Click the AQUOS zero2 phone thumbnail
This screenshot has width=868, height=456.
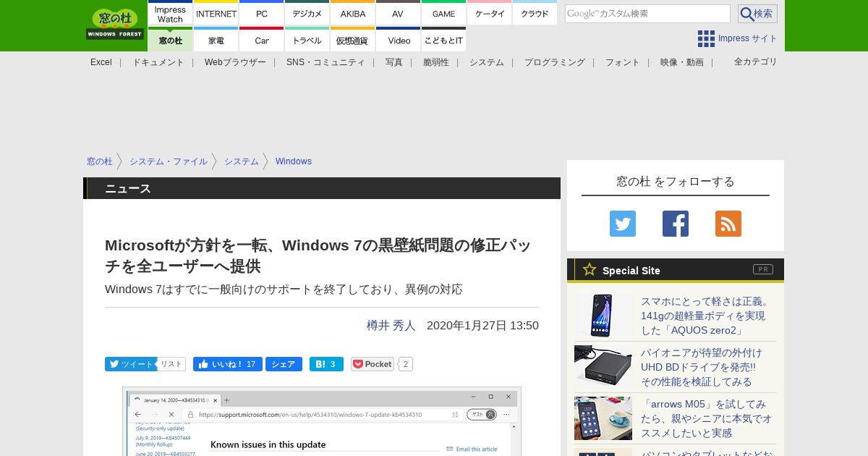pyautogui.click(x=603, y=316)
